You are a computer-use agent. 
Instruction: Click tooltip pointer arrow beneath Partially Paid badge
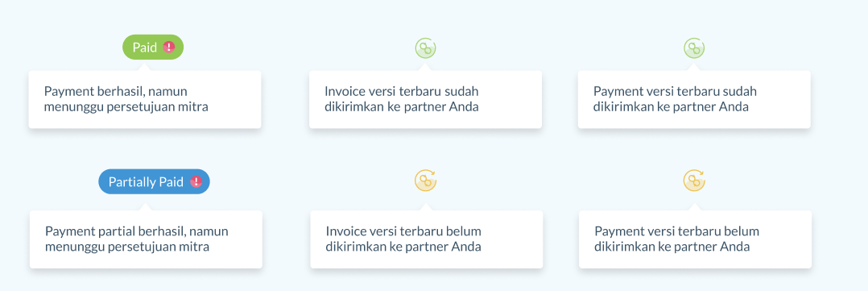(145, 207)
